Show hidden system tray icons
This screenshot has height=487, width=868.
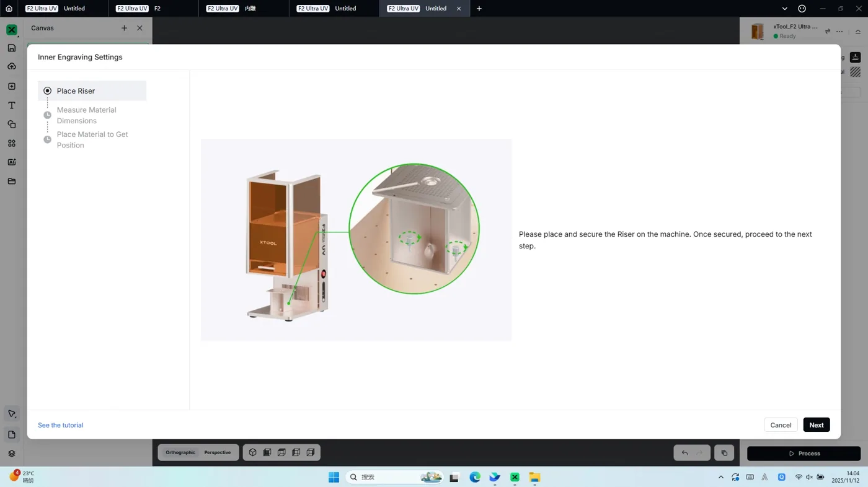(x=720, y=477)
